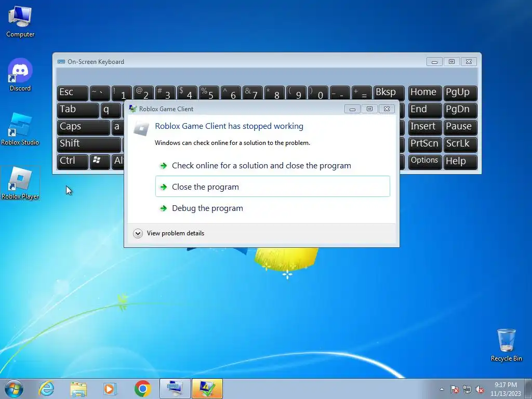Screen dimensions: 532x399
Task: Open the network status tray icon
Action: [467, 389]
